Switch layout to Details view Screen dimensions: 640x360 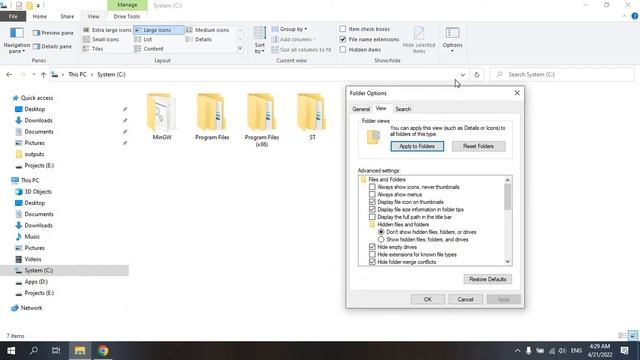pos(199,39)
